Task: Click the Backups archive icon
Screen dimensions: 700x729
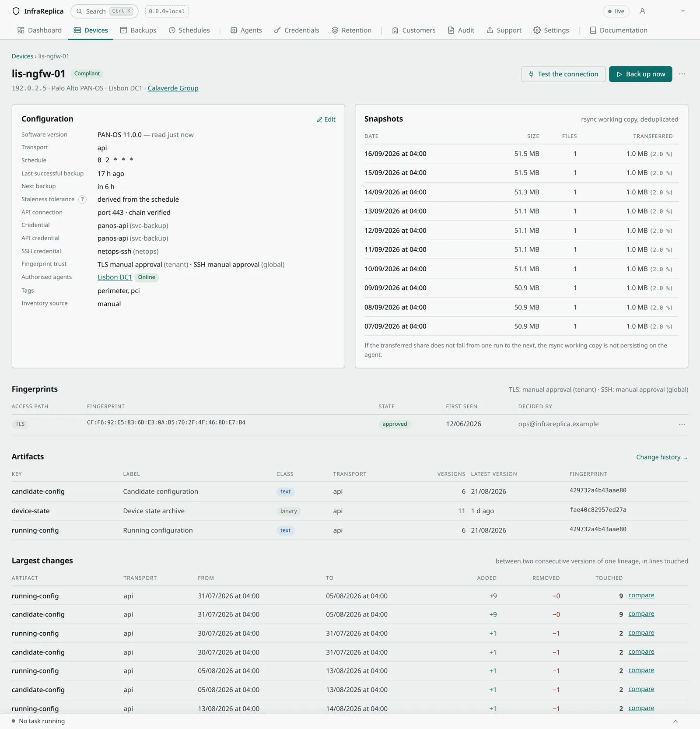Action: [123, 30]
